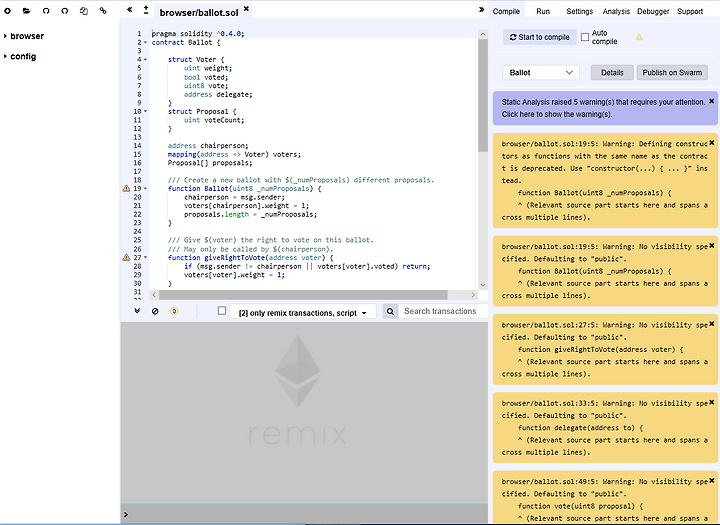This screenshot has height=525, width=720.
Task: Click the magnifier icon beside Search transactions
Action: click(x=390, y=311)
